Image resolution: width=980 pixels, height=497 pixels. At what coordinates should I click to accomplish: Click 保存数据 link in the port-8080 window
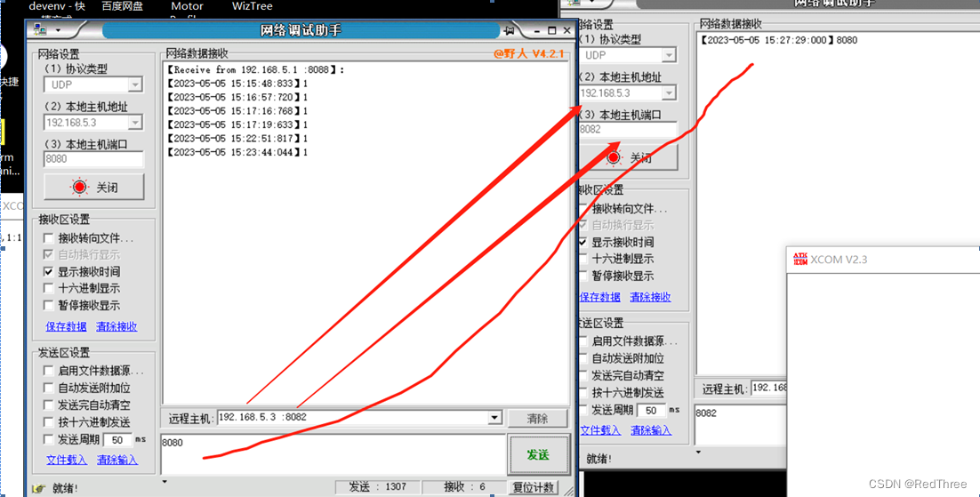click(66, 326)
